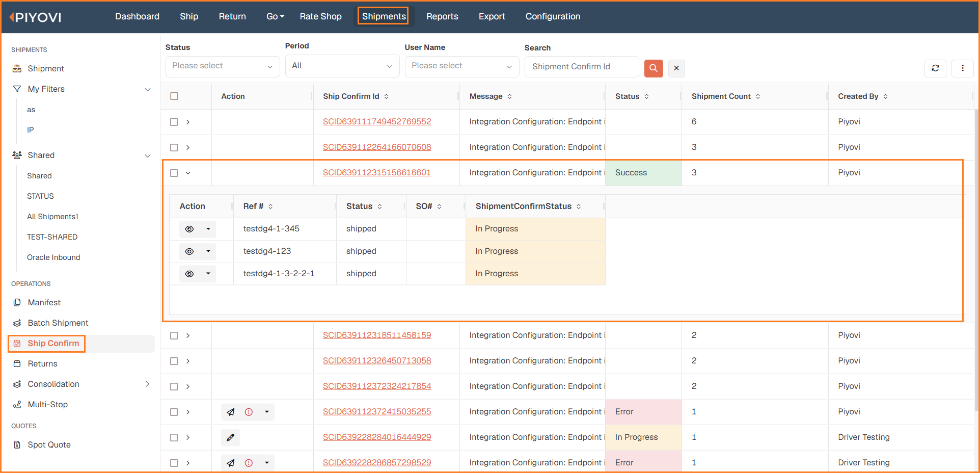Open link SCID639228284016444929
980x473 pixels.
click(377, 437)
